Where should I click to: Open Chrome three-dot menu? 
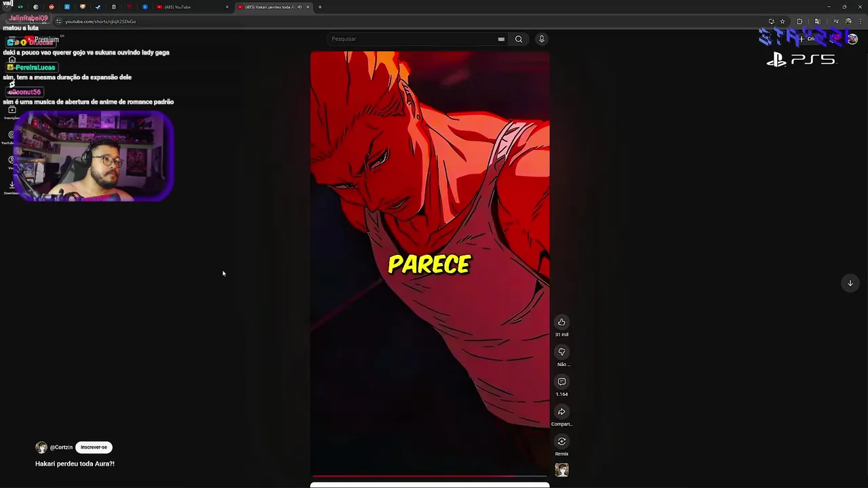click(861, 21)
